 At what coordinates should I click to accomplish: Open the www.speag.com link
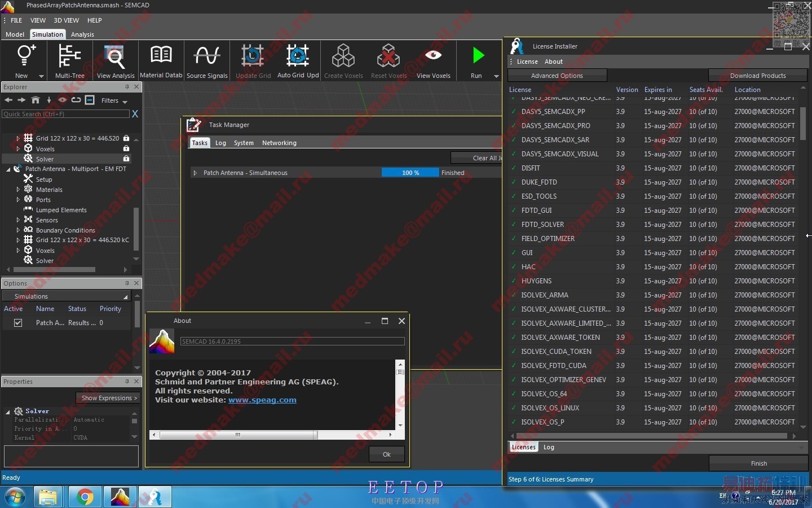tap(262, 400)
